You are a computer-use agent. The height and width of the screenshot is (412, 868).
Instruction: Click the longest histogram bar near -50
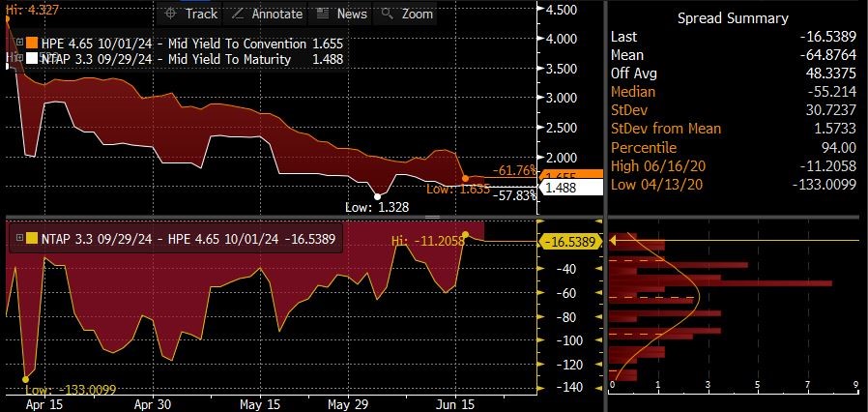point(721,283)
